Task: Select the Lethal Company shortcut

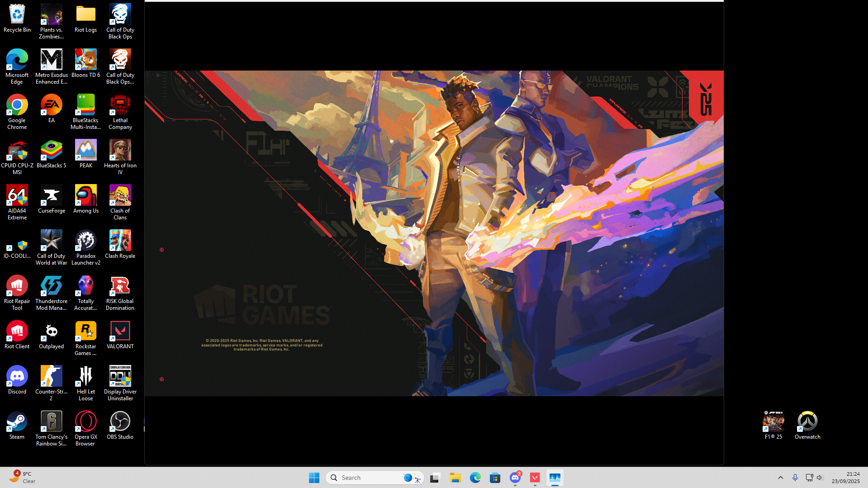Action: tap(120, 112)
